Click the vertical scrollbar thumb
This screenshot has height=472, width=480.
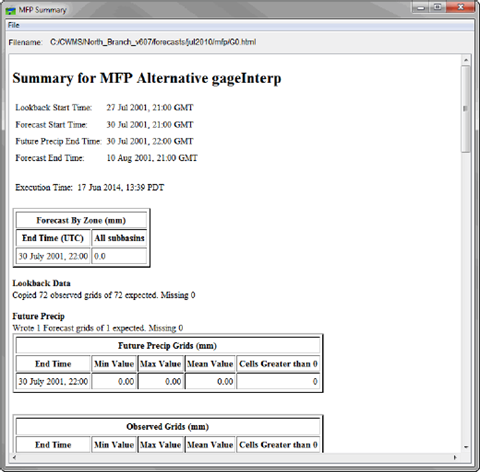466,109
